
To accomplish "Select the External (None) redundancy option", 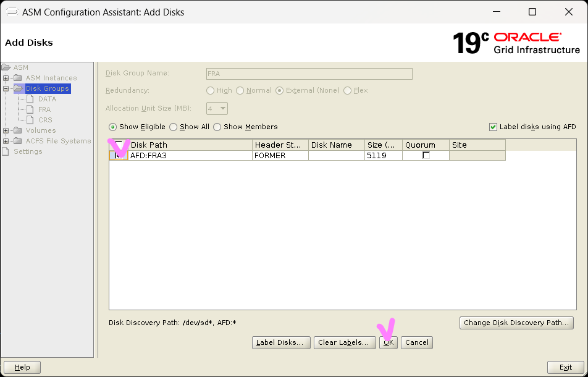I will pos(279,91).
